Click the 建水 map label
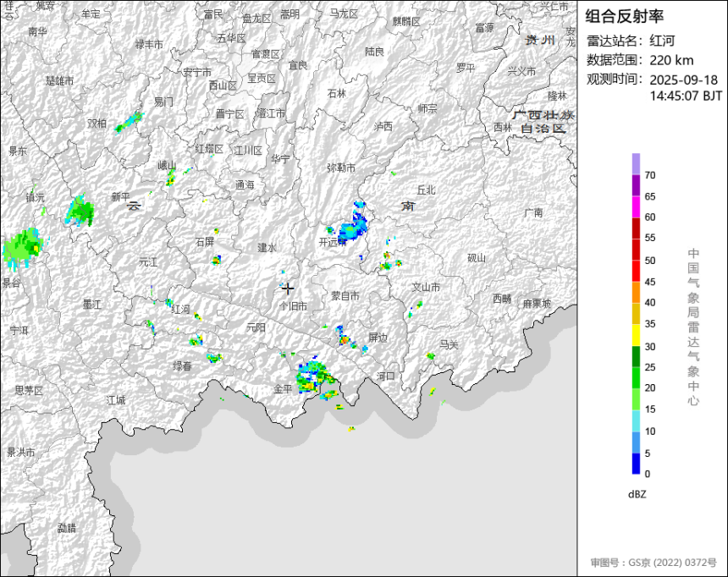The image size is (728, 577). click(267, 248)
